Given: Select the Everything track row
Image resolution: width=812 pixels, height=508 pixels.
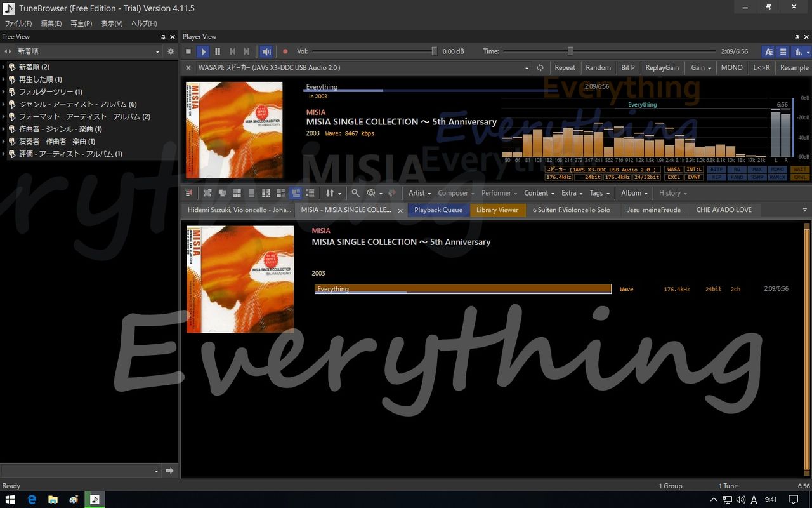Looking at the screenshot, I should point(463,289).
